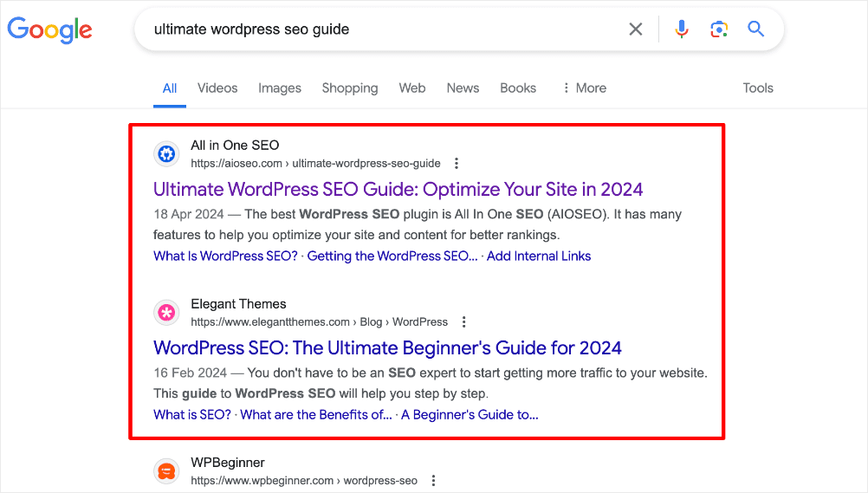Open the 'A Beginner's Guide to...' sitelink
868x493 pixels.
pyautogui.click(x=470, y=415)
